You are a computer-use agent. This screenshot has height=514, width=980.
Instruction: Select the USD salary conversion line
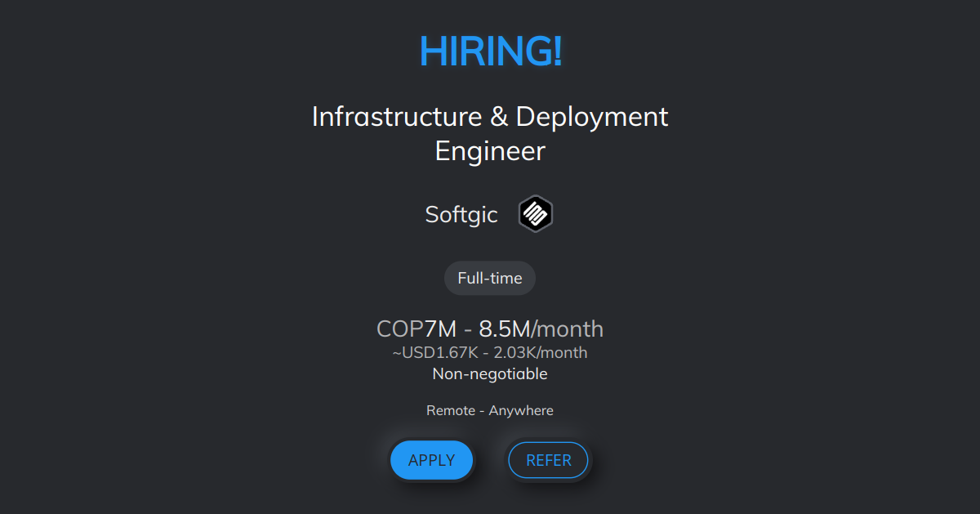pos(489,352)
